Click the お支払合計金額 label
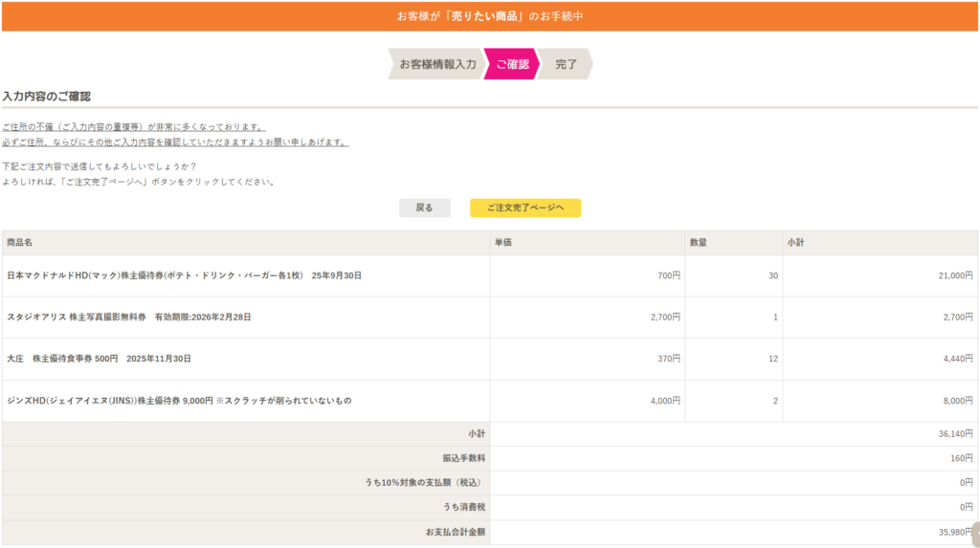 [455, 532]
